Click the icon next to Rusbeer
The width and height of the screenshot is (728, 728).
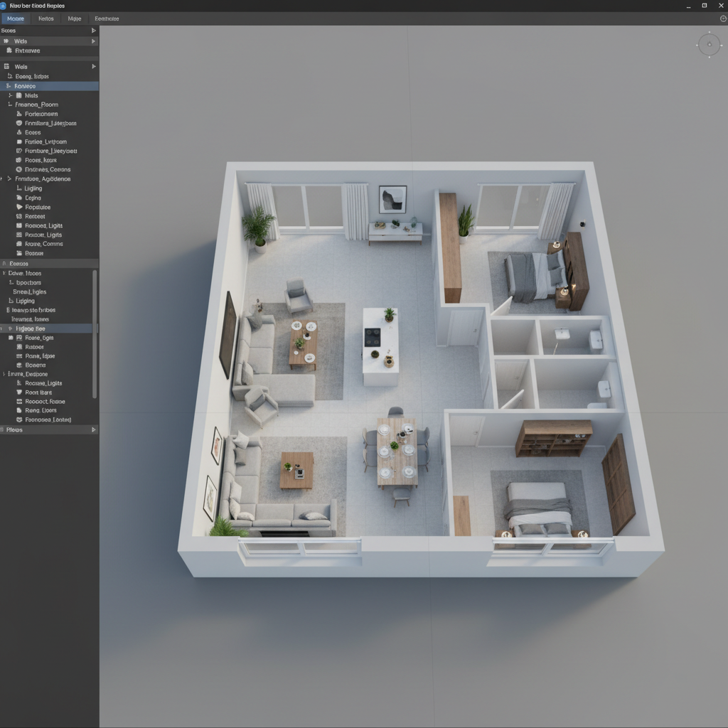click(x=19, y=347)
